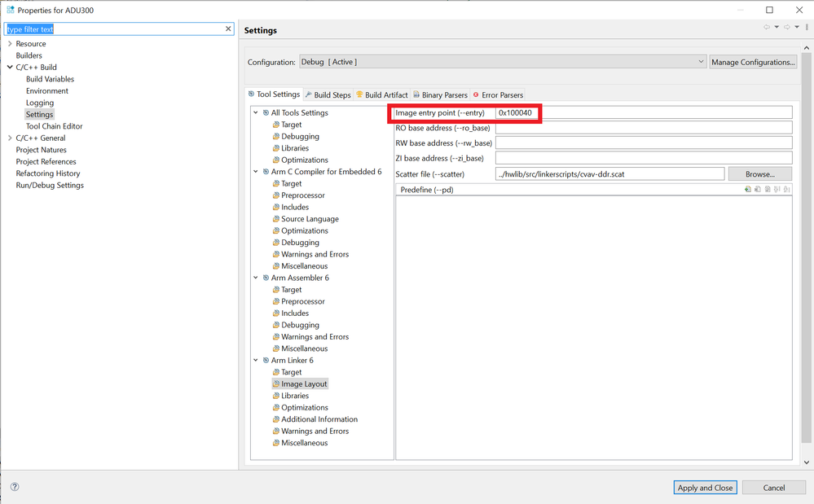Expand the C/C++ General category
814x504 pixels.
(10, 138)
